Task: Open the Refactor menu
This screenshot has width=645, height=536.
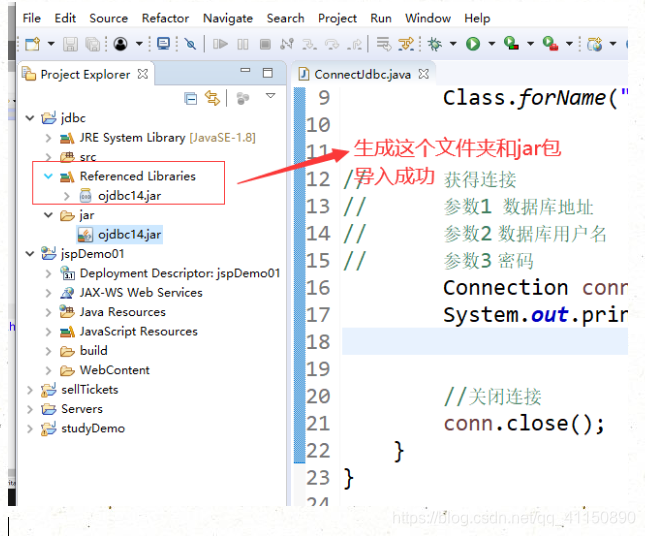Action: point(165,18)
